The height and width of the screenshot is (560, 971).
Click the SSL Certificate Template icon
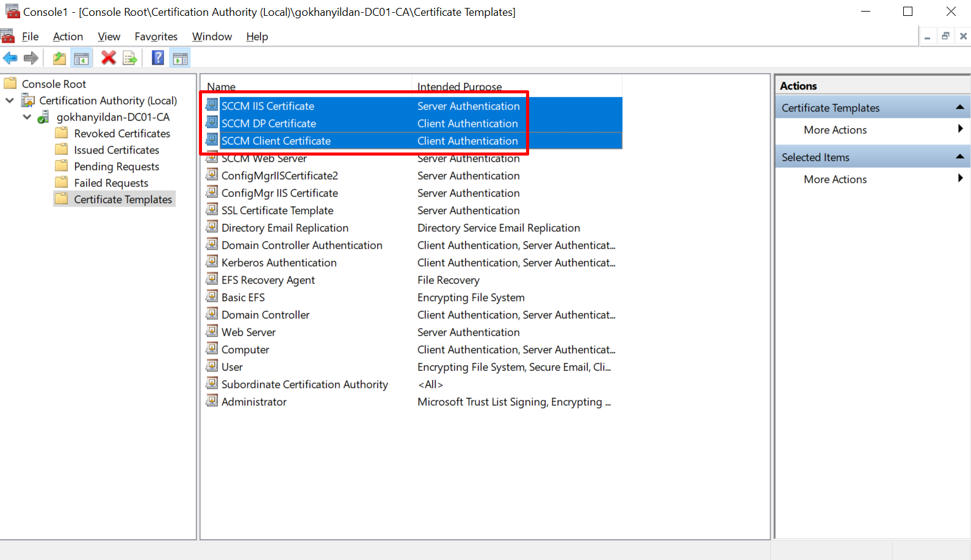point(212,209)
